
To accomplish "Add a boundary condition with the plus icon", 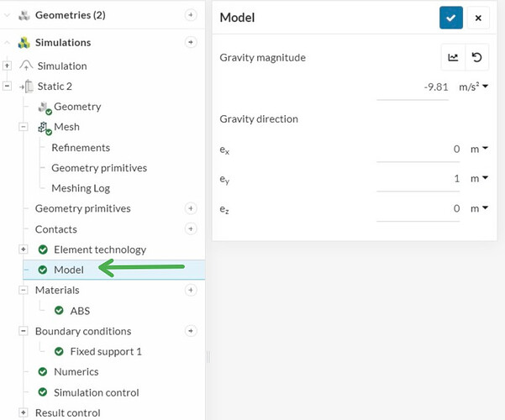I will click(x=190, y=331).
